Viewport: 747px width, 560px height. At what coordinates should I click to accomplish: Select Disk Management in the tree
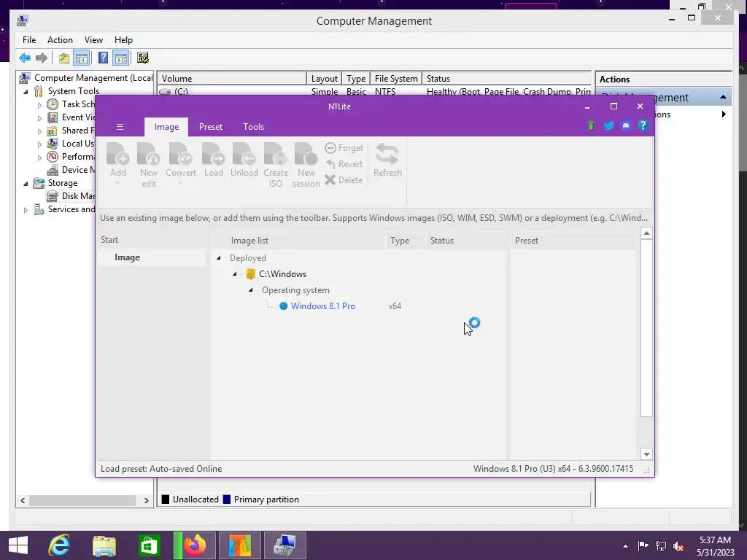pos(71,195)
